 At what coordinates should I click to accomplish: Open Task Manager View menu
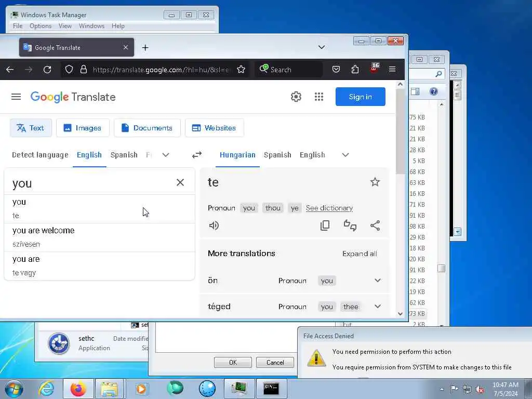point(65,26)
